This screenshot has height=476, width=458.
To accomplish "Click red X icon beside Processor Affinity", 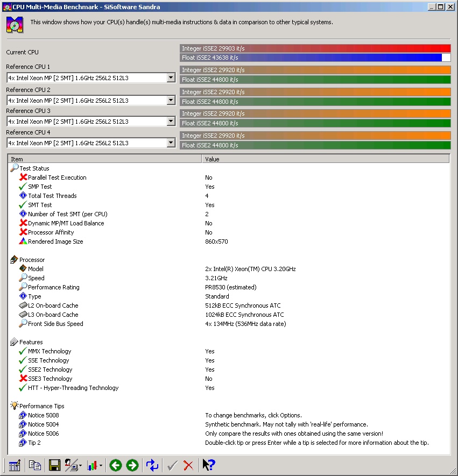I will coord(23,232).
